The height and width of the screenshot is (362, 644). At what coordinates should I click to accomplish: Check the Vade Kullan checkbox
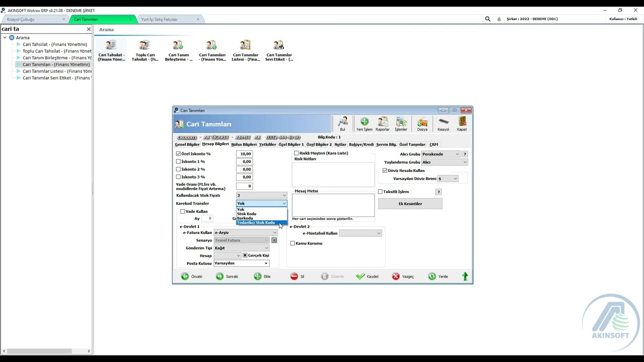pos(183,211)
